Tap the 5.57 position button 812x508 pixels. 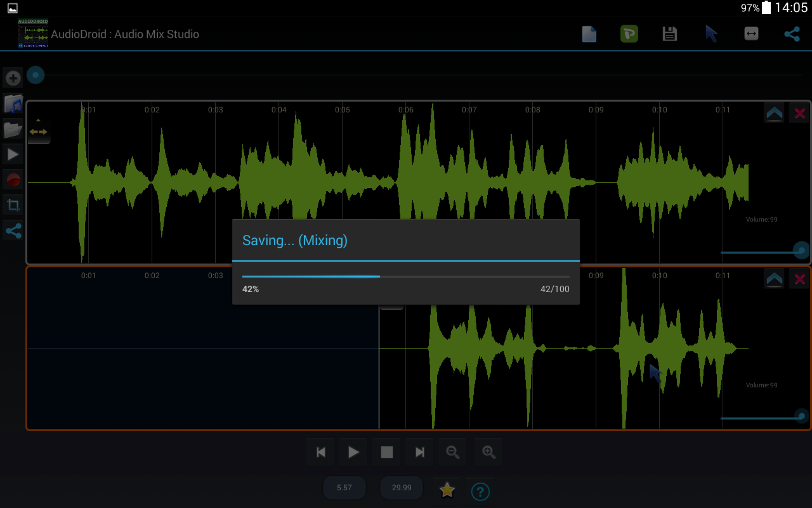click(x=344, y=488)
